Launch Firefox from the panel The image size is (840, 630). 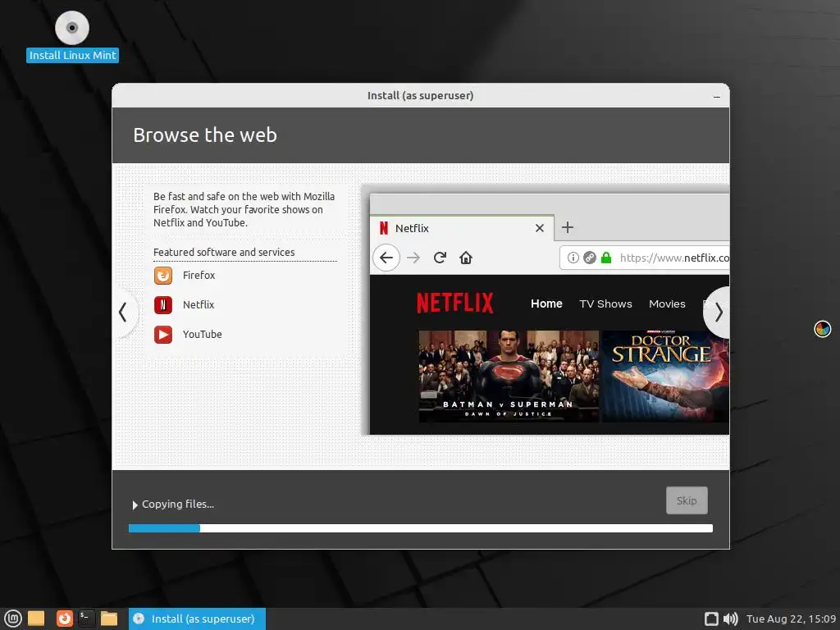click(x=64, y=619)
